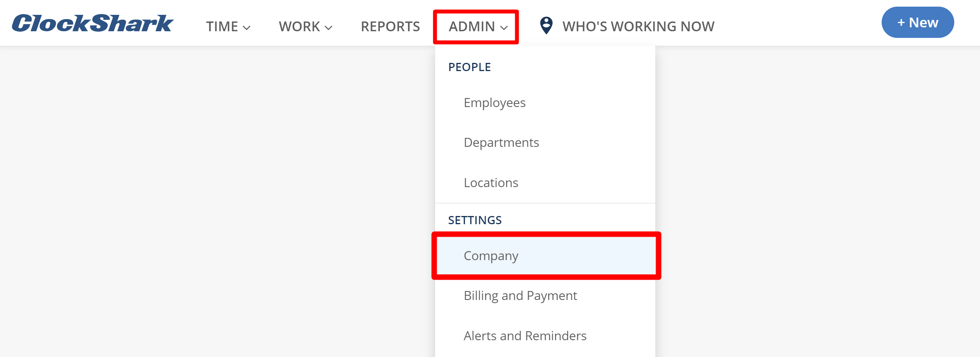The width and height of the screenshot is (980, 357).
Task: Select Departments under People
Action: 501,143
